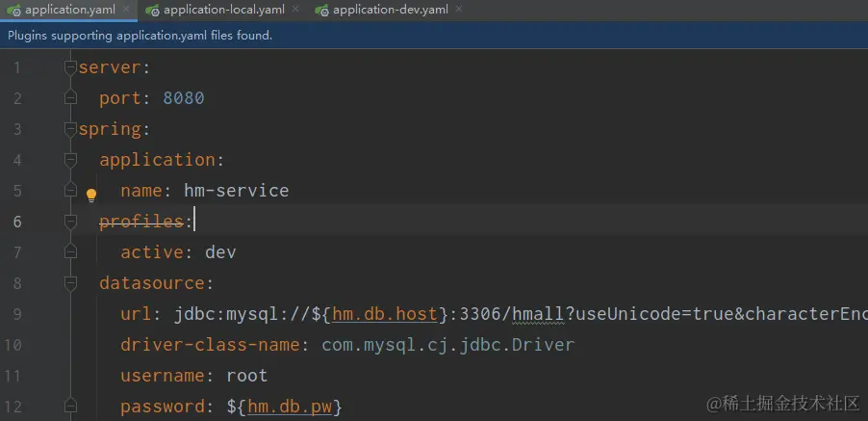Open the application-local.yaml tab

pyautogui.click(x=224, y=10)
